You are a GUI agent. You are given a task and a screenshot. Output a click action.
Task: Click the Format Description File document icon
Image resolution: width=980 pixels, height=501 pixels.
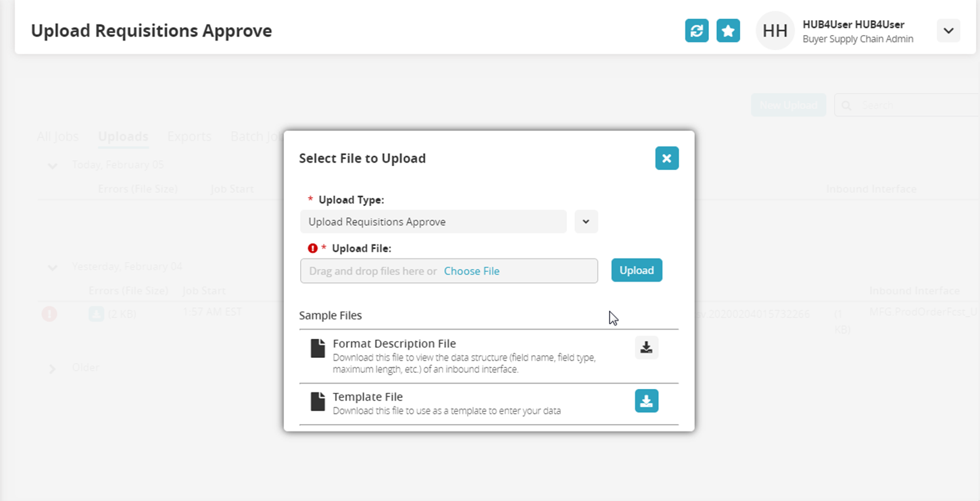pos(318,348)
